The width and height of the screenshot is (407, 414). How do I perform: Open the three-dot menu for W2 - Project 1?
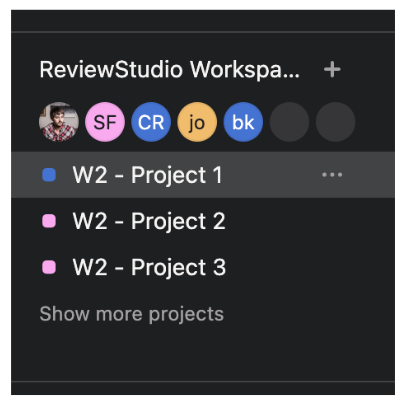332,175
